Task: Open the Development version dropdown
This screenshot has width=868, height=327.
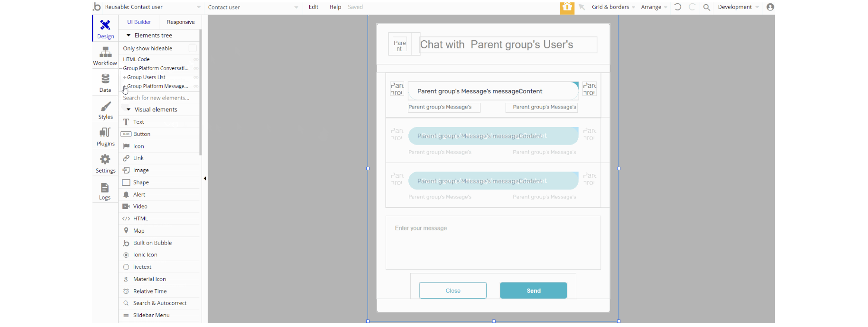Action: [x=738, y=7]
